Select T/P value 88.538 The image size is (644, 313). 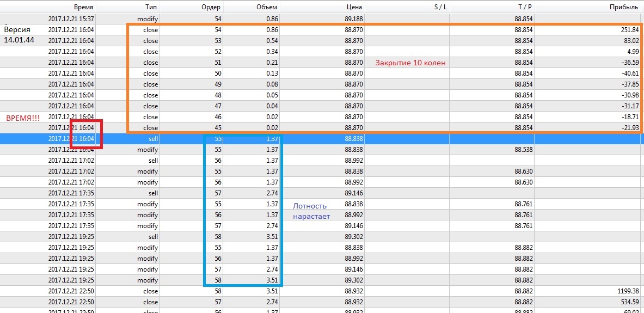(x=524, y=150)
